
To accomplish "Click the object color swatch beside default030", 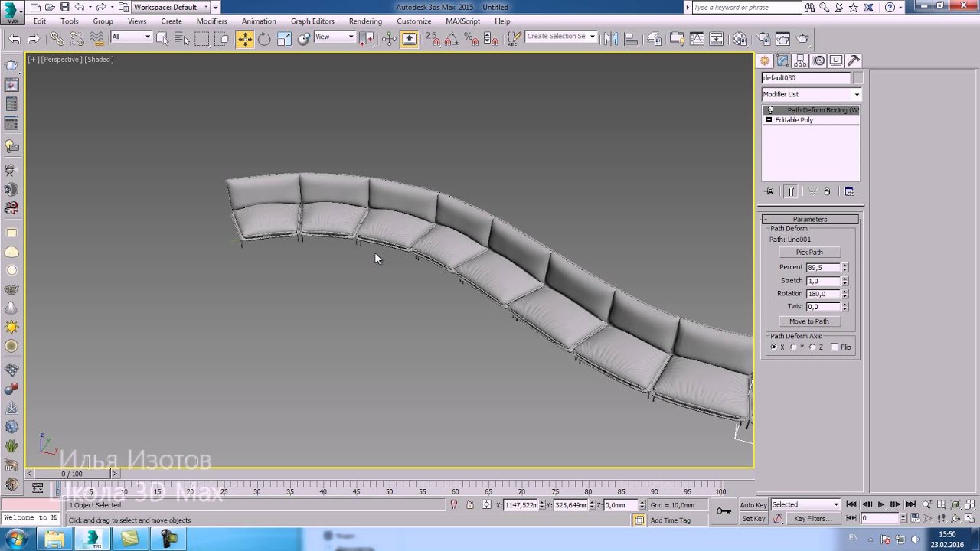I will point(858,78).
